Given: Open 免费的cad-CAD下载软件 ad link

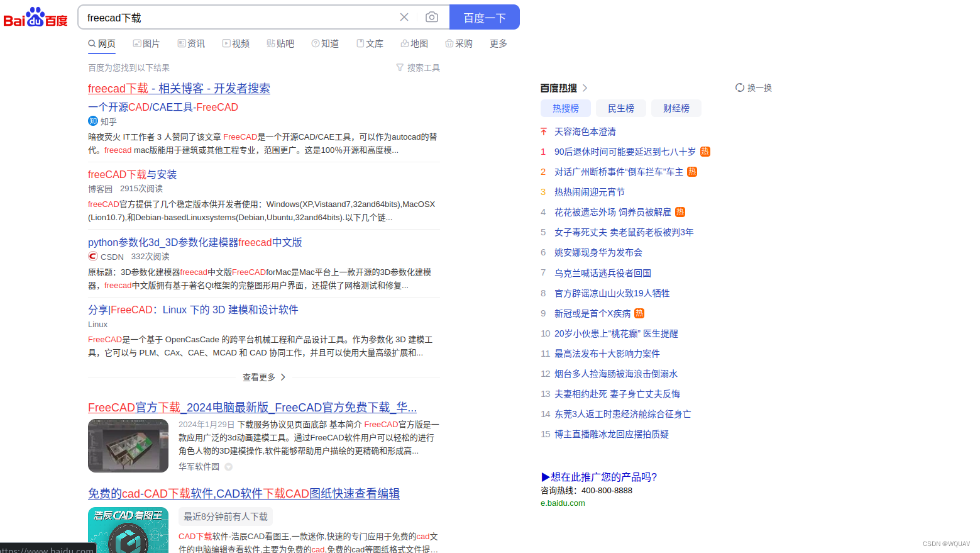Looking at the screenshot, I should coord(244,494).
